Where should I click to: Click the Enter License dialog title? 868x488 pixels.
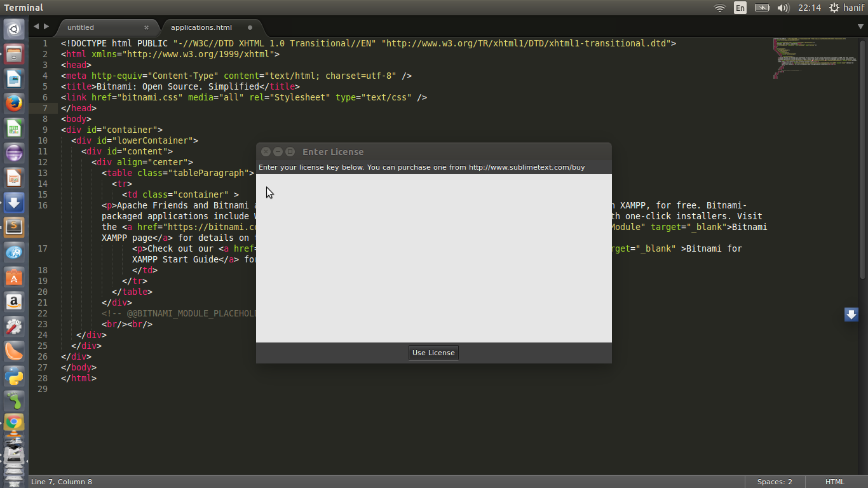point(333,152)
